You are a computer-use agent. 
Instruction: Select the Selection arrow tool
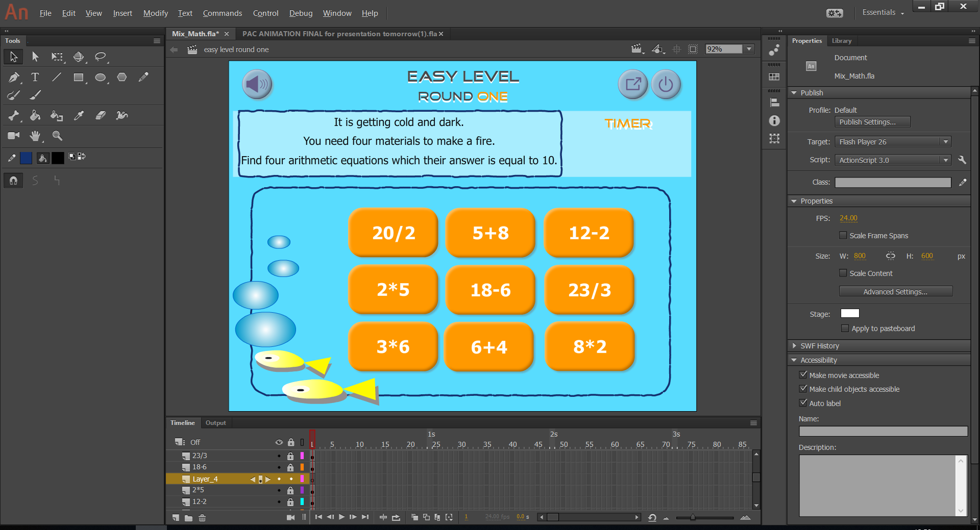[x=13, y=57]
